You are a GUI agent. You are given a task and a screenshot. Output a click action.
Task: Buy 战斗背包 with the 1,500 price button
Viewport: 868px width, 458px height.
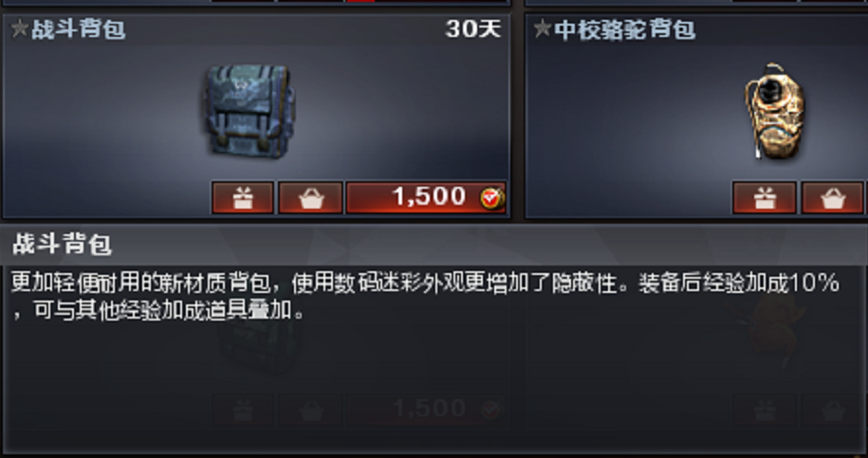pyautogui.click(x=426, y=197)
